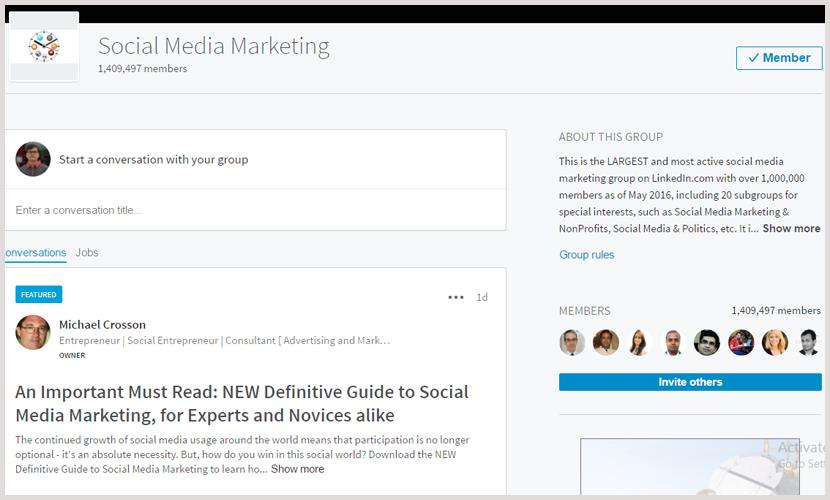
Task: Switch to the Conversations tab
Action: coord(35,253)
